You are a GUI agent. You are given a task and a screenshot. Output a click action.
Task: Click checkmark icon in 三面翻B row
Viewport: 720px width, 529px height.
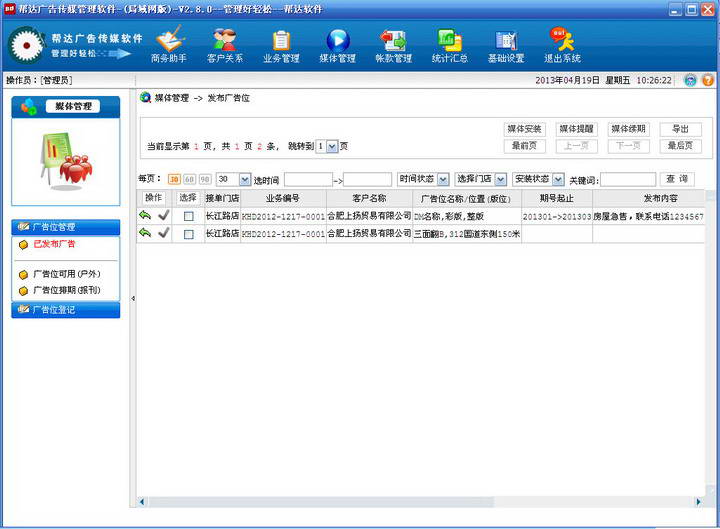point(163,233)
